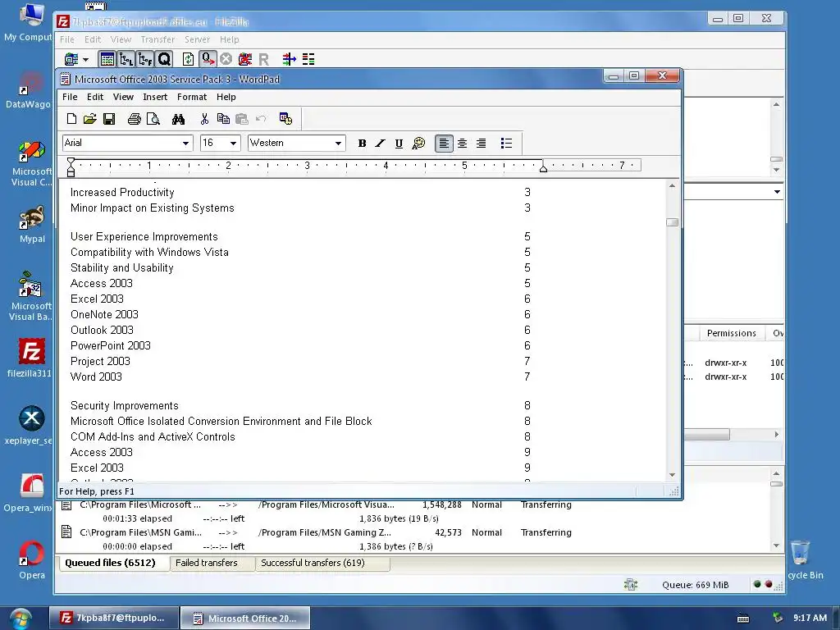Switch to Failed transfers tab
Viewport: 840px width, 630px height.
click(212, 563)
